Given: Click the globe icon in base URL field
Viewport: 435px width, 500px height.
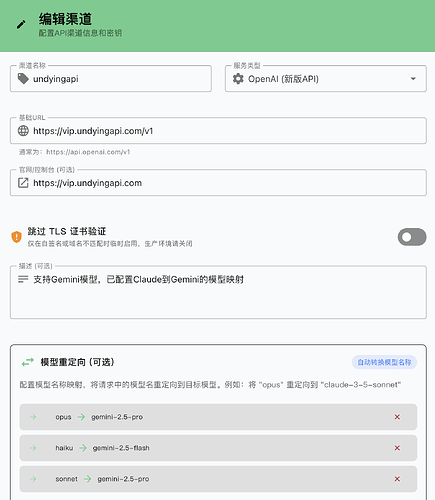Looking at the screenshot, I should [23, 131].
